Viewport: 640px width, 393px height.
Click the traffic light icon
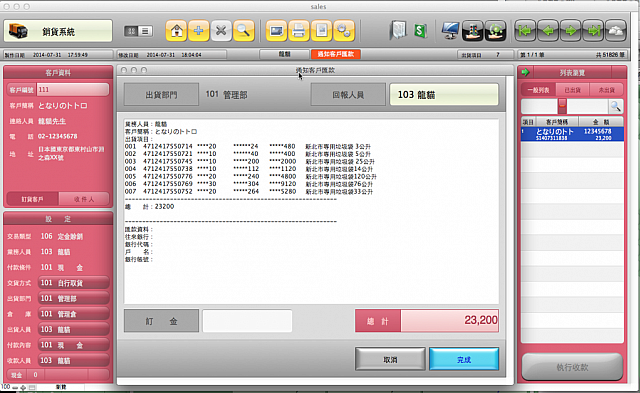point(473,31)
